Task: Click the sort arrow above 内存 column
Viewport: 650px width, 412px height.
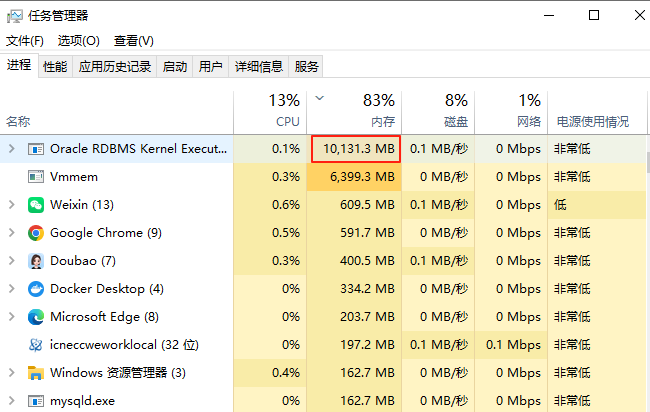Action: 319,98
